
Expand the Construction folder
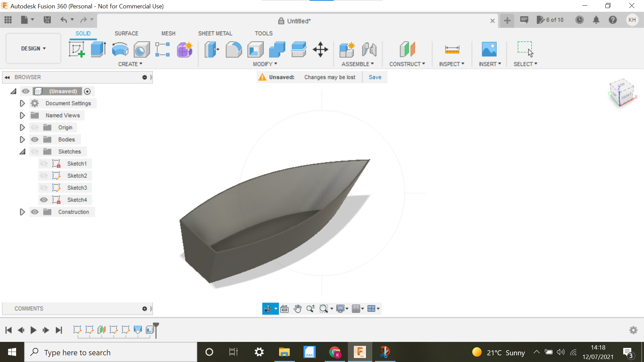(22, 212)
